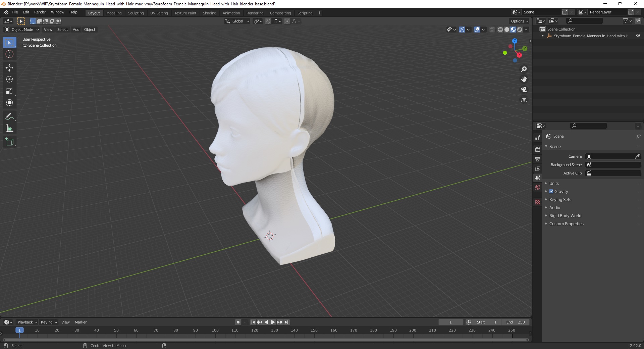
Task: Activate the Move tool
Action: [9, 68]
